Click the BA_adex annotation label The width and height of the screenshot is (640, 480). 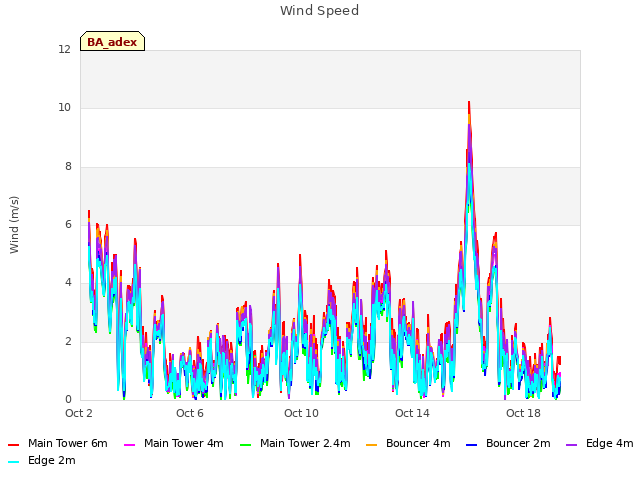(112, 41)
